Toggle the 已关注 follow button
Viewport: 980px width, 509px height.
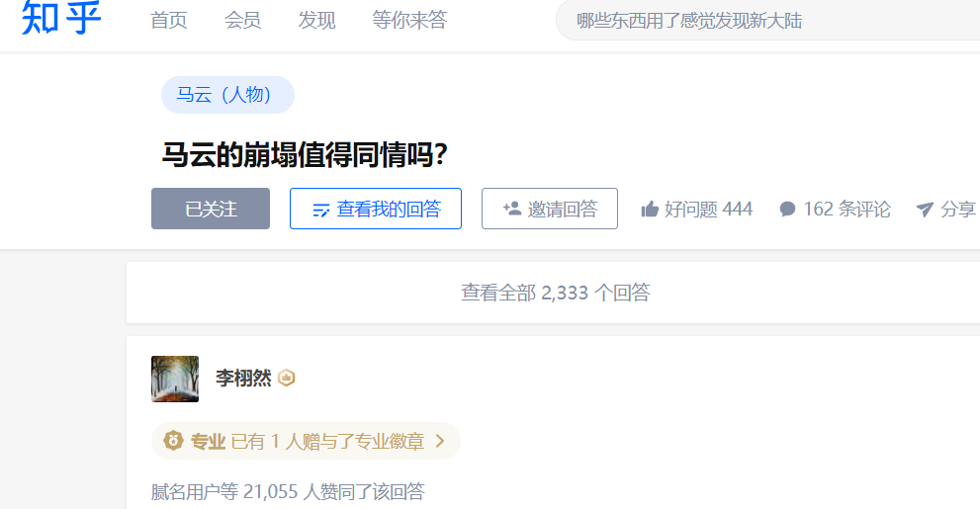[x=211, y=209]
